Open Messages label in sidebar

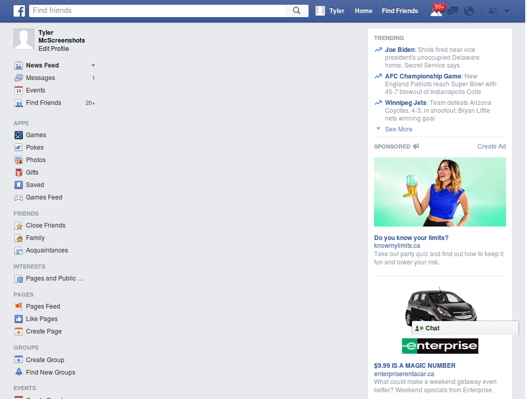(x=41, y=78)
